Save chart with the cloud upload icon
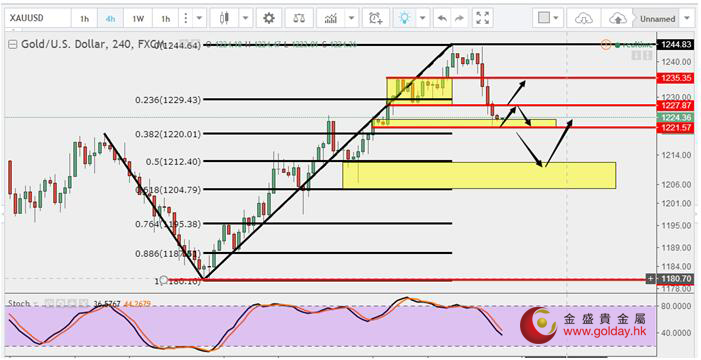This screenshot has height=360, width=701. [618, 18]
